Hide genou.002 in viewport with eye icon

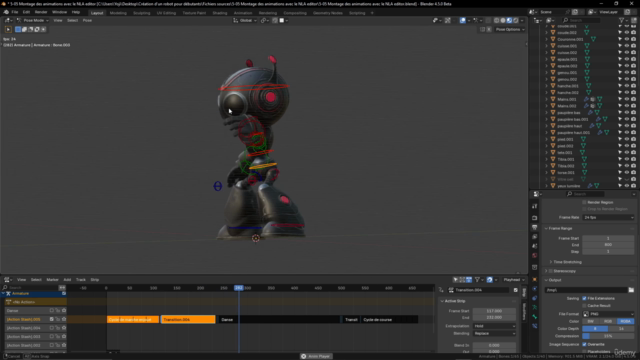627,79
